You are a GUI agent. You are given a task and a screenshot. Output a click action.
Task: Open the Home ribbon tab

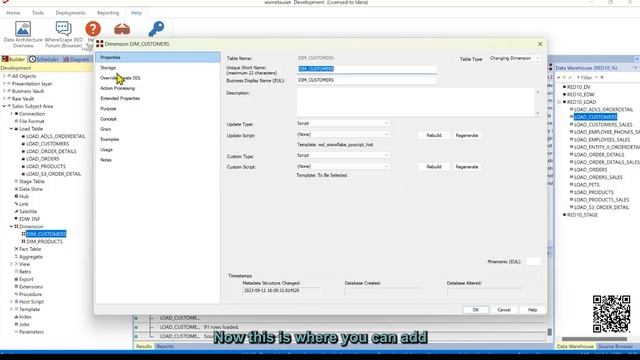pyautogui.click(x=13, y=13)
